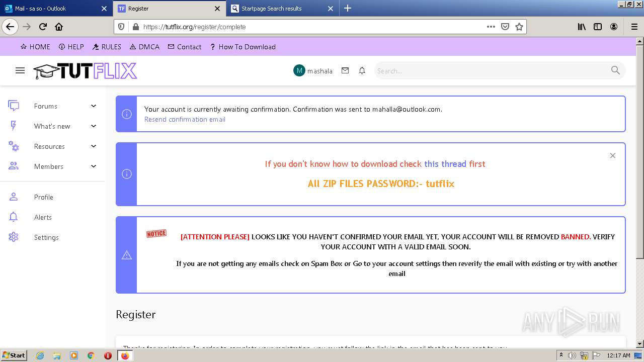Open the browser home page icon
This screenshot has width=644, height=362.
click(59, 27)
